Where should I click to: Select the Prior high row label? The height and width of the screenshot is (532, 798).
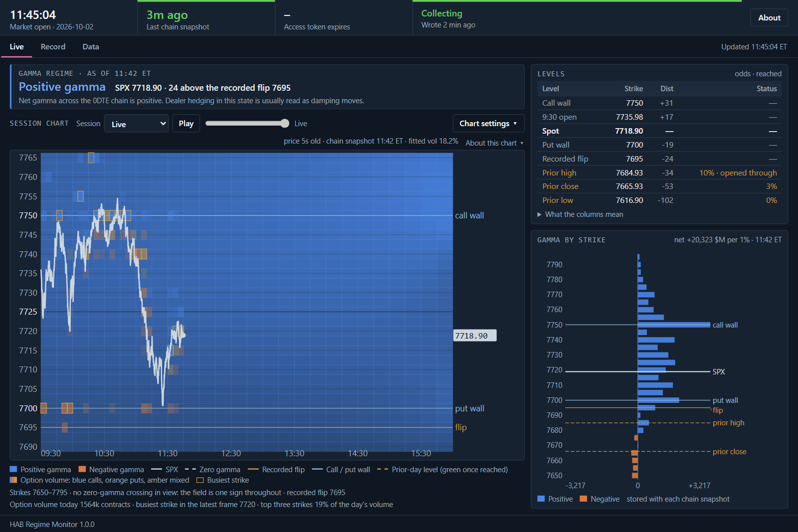(x=559, y=173)
